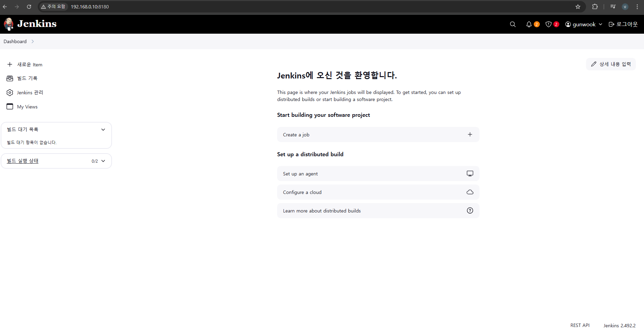Click the 'Start building your software project' heading
The image size is (644, 333).
(x=323, y=115)
